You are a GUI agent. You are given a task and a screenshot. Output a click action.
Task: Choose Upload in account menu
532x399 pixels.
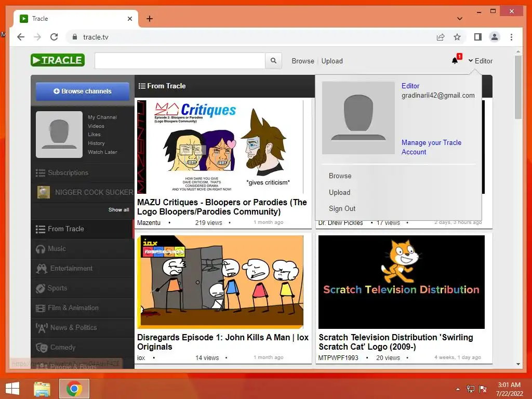(339, 192)
